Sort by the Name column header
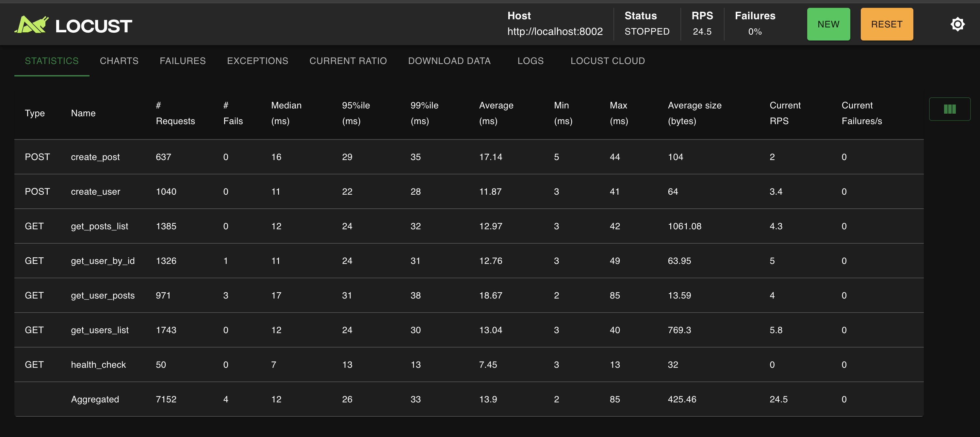980x437 pixels. tap(83, 113)
